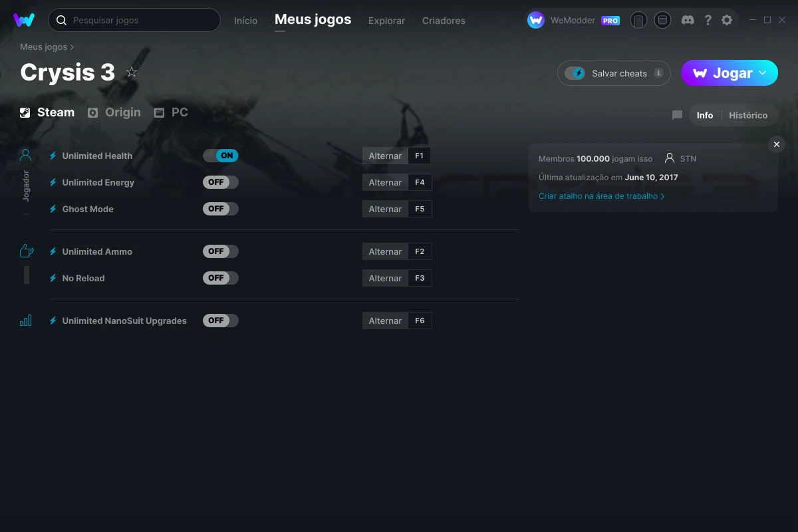Click the F6 hotkey box
798x532 pixels.
click(x=420, y=321)
